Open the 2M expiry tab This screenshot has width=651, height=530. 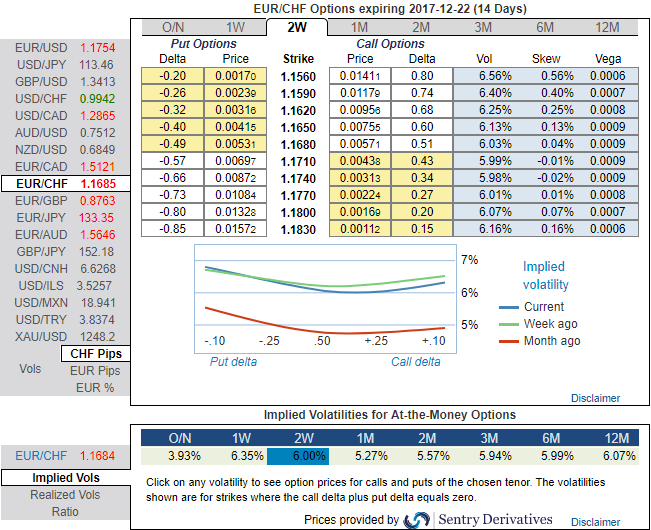[x=421, y=27]
